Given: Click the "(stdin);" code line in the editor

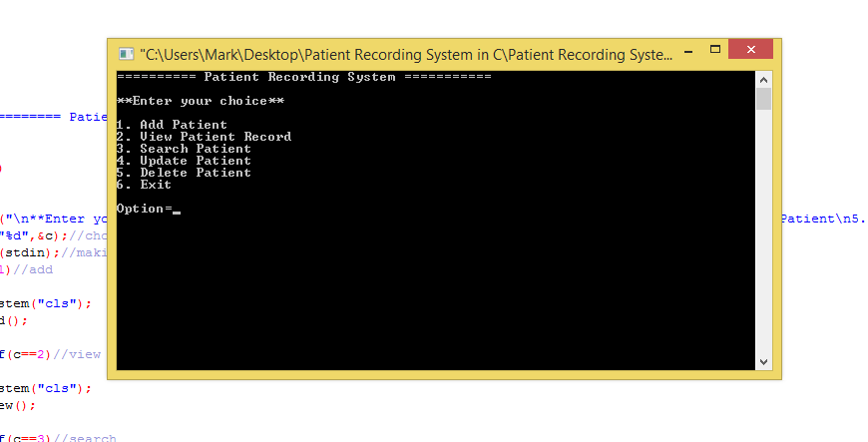Looking at the screenshot, I should pos(27,252).
